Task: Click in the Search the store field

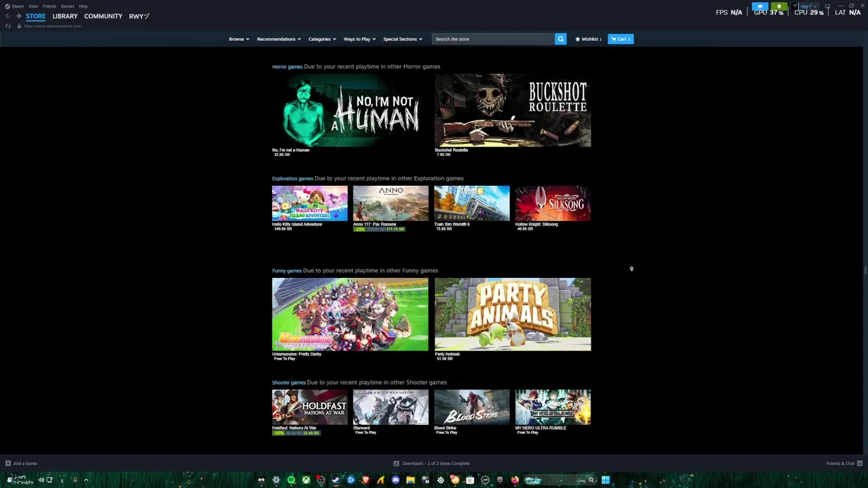Action: pyautogui.click(x=494, y=39)
